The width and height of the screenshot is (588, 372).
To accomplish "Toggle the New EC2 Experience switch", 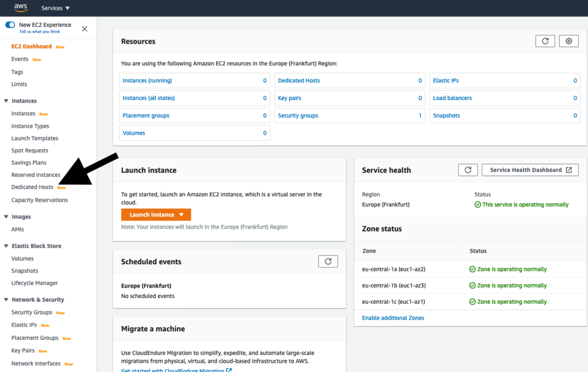I will point(10,25).
